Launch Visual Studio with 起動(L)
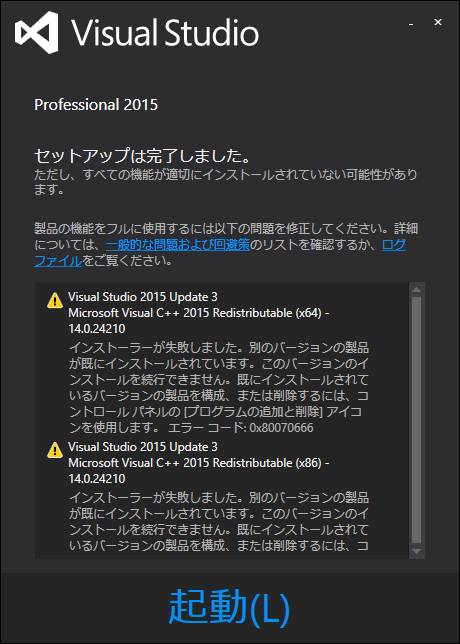460x644 pixels. click(x=230, y=606)
